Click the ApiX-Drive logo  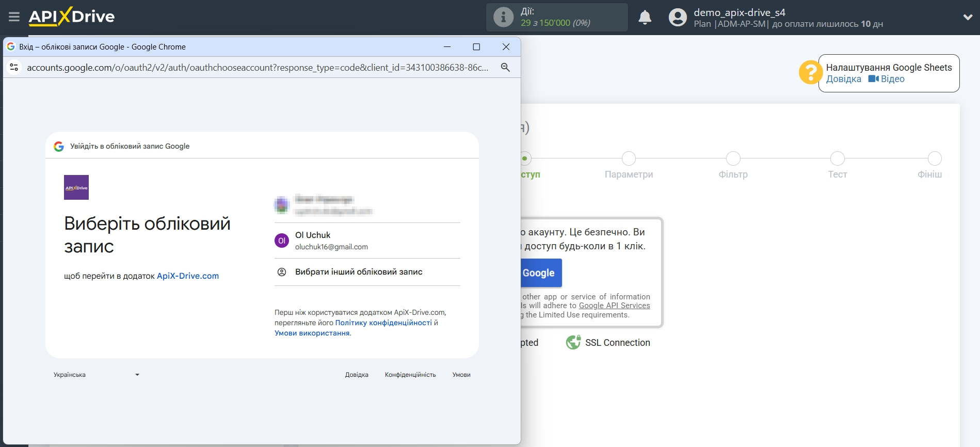72,17
